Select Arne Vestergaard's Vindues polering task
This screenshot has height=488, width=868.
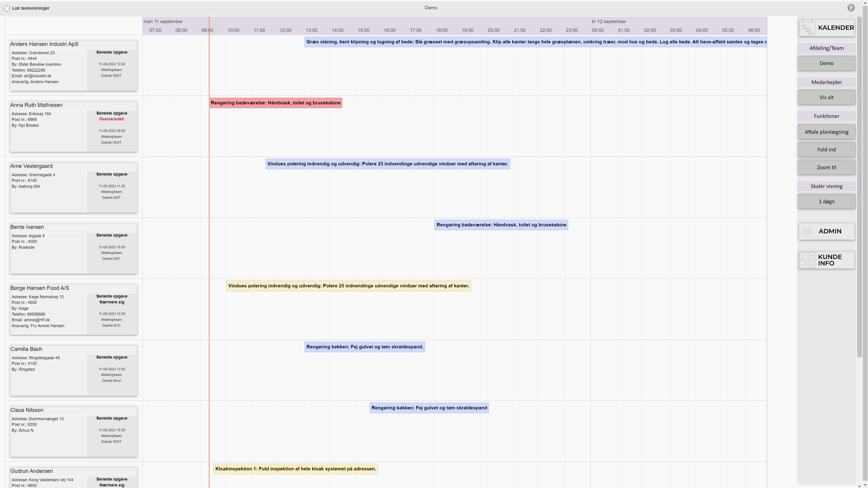[x=387, y=164]
